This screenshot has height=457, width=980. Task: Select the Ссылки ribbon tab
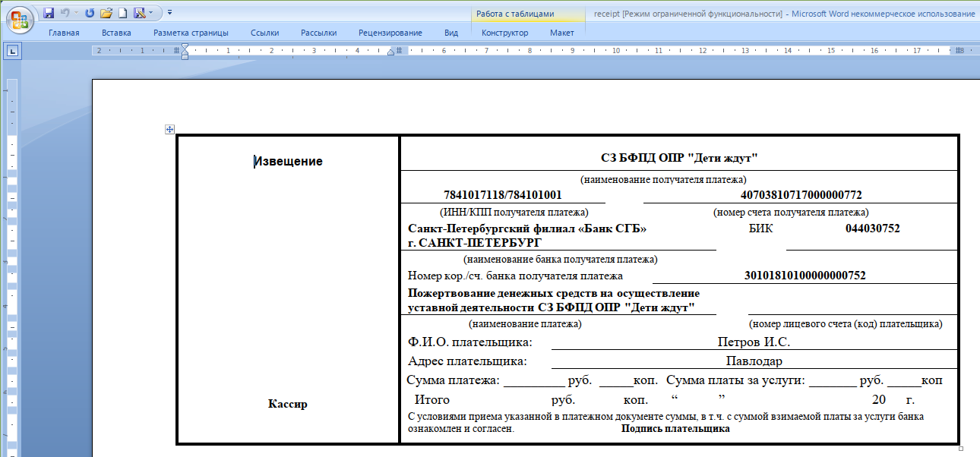(x=264, y=33)
